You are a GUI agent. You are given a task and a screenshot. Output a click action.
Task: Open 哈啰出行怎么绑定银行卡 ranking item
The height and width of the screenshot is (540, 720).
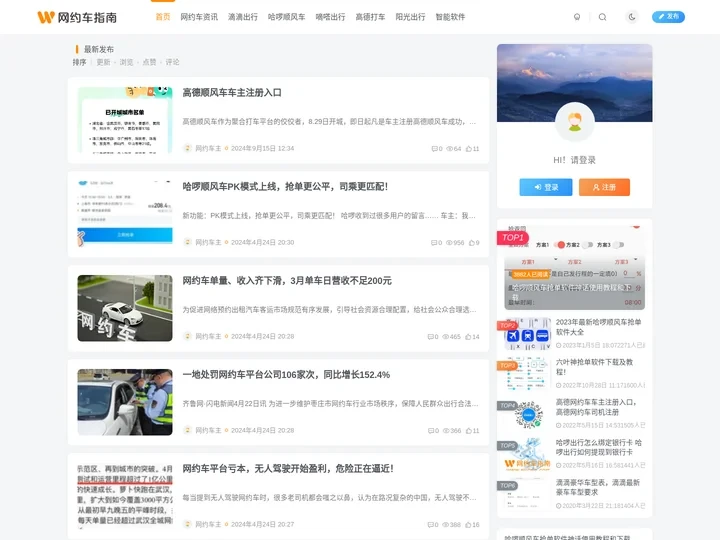(599, 447)
